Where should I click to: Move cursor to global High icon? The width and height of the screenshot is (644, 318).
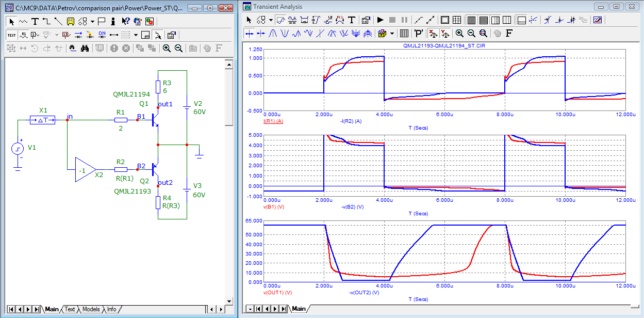coord(297,33)
